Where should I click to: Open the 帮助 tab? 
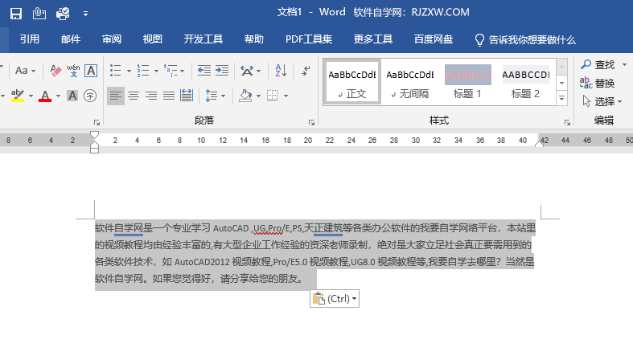pos(254,39)
